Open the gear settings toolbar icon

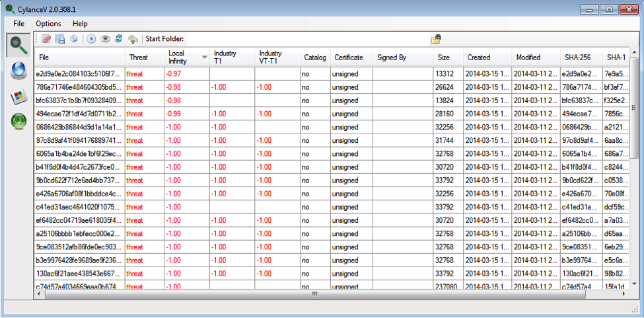coord(73,39)
